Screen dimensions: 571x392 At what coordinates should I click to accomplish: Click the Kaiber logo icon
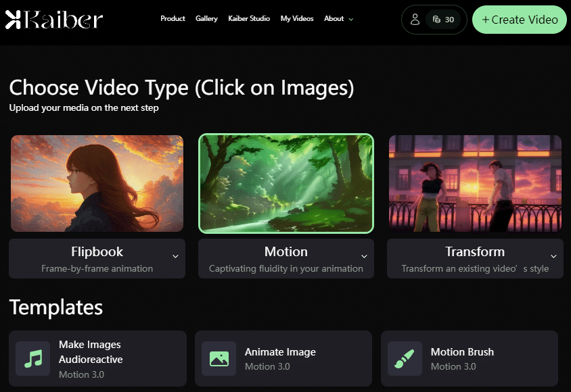(x=14, y=20)
